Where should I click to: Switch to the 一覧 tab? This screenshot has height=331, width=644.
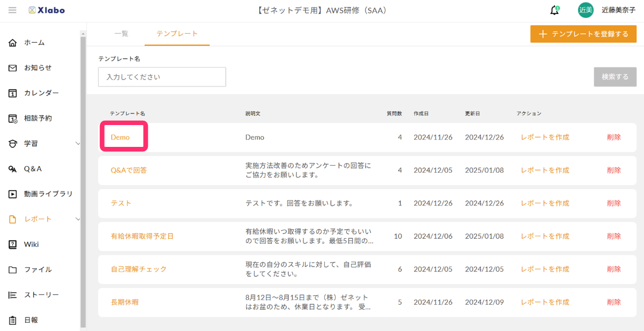point(121,34)
